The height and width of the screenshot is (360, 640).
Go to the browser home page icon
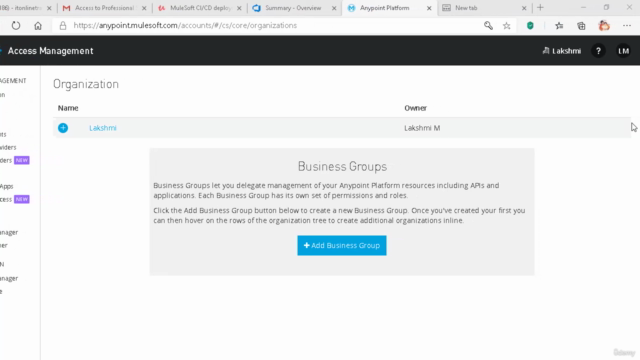click(38, 26)
